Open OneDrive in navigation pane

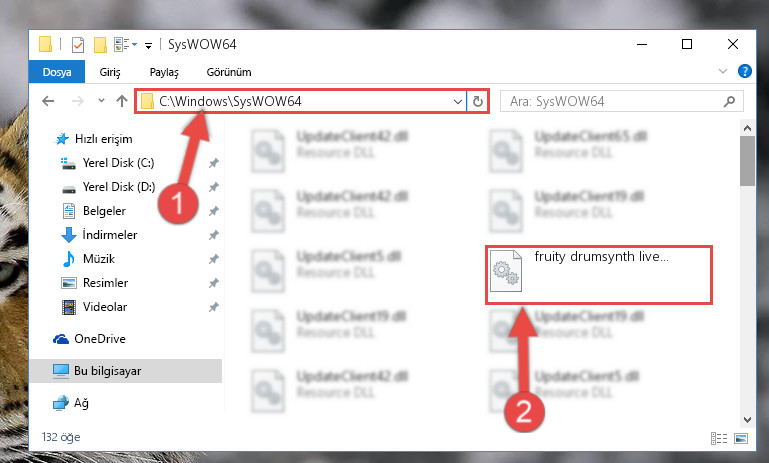click(x=100, y=339)
